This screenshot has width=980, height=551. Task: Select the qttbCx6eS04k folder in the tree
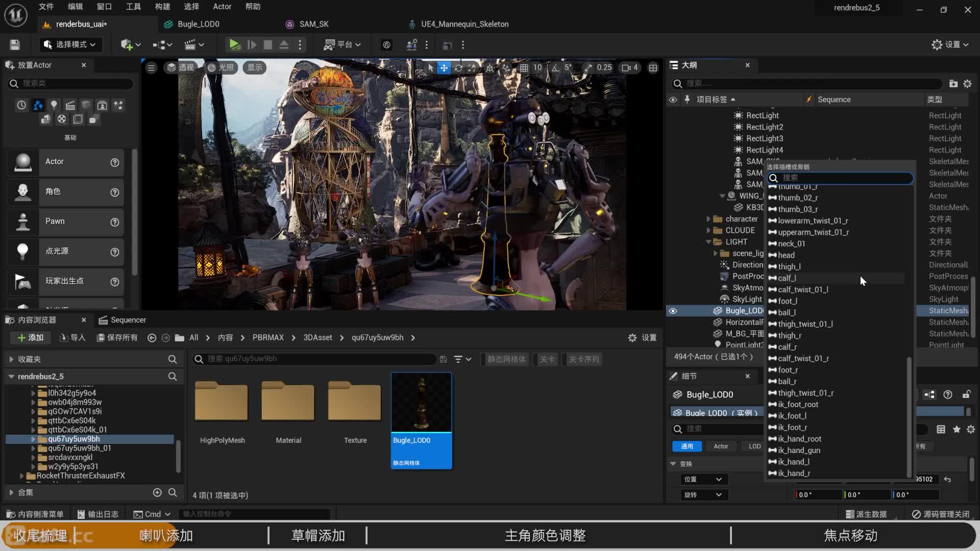(x=72, y=420)
